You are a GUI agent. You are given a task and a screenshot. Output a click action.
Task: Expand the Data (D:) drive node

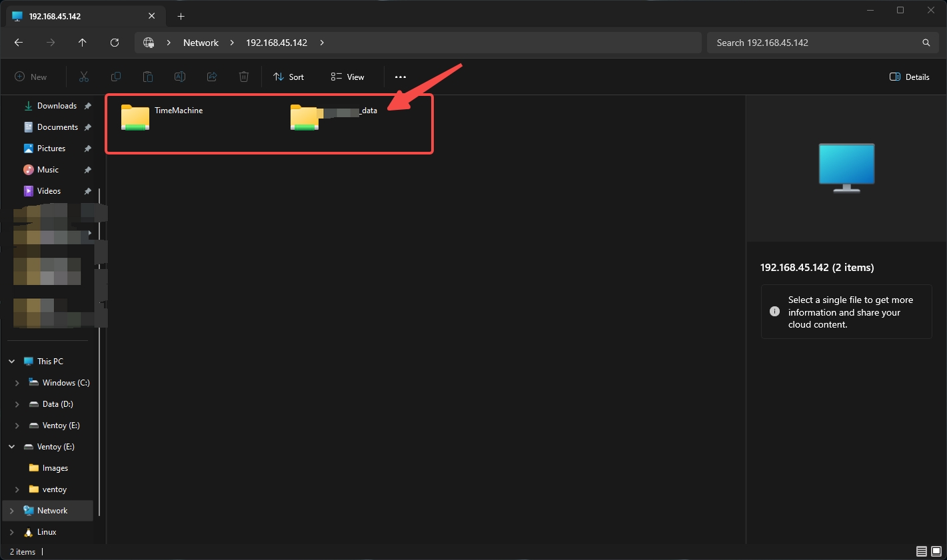click(x=17, y=404)
